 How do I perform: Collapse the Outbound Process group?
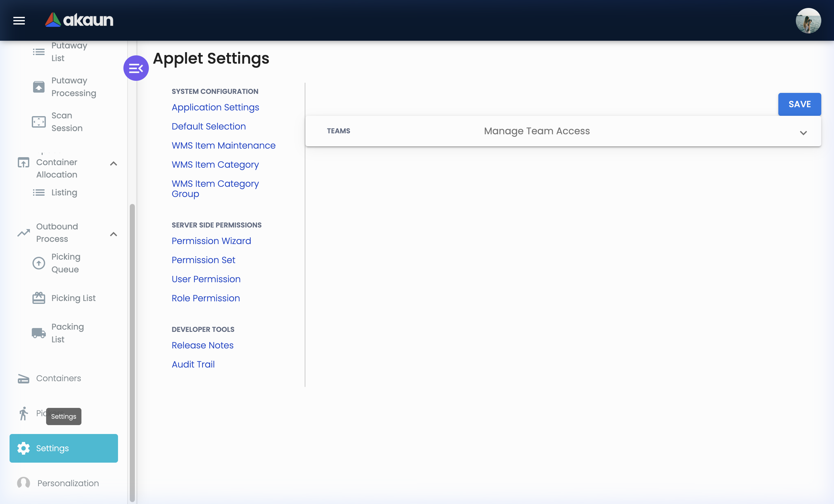pos(113,234)
